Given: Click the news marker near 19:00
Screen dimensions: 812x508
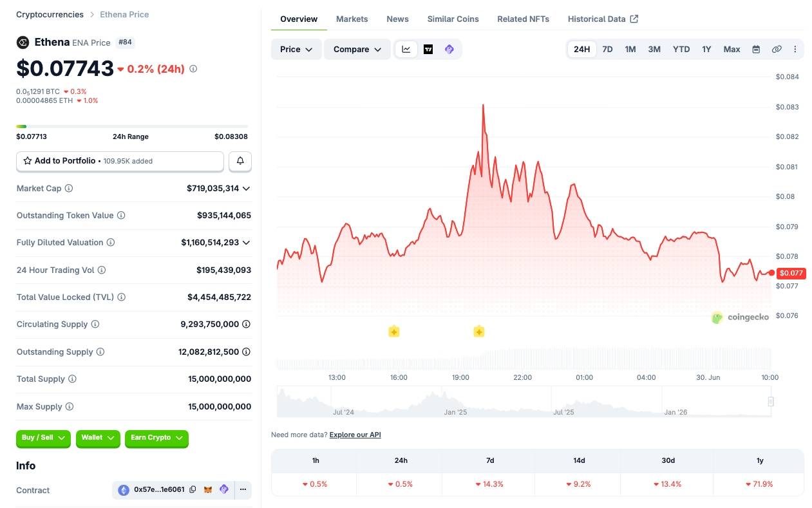Looking at the screenshot, I should click(x=478, y=332).
